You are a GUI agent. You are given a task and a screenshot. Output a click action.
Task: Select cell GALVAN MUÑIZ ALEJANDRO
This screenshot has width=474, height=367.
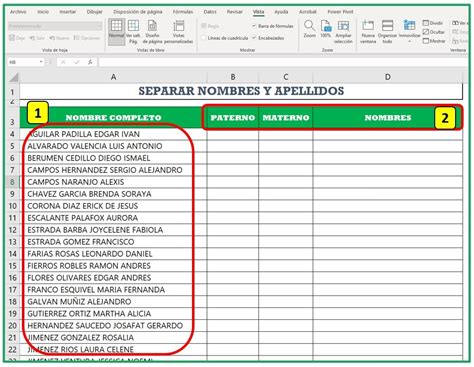click(113, 302)
